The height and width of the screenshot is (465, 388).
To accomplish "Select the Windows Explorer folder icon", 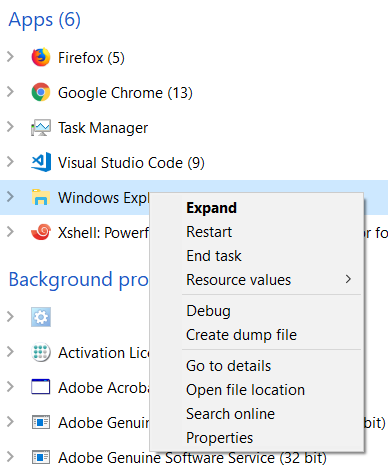I will coord(41,197).
